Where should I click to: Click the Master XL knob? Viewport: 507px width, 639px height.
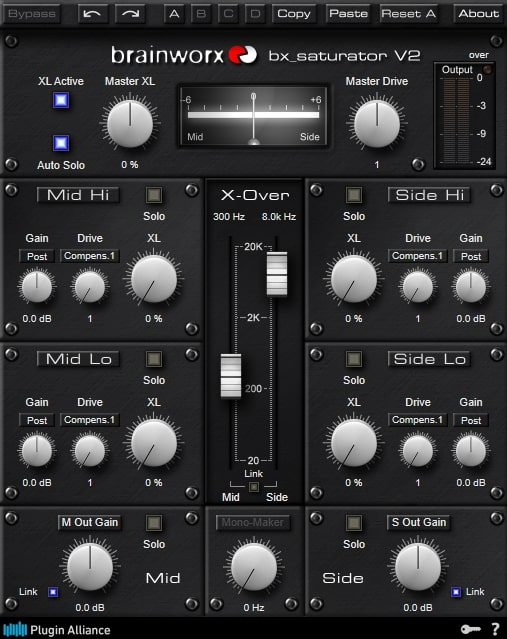tap(130, 124)
